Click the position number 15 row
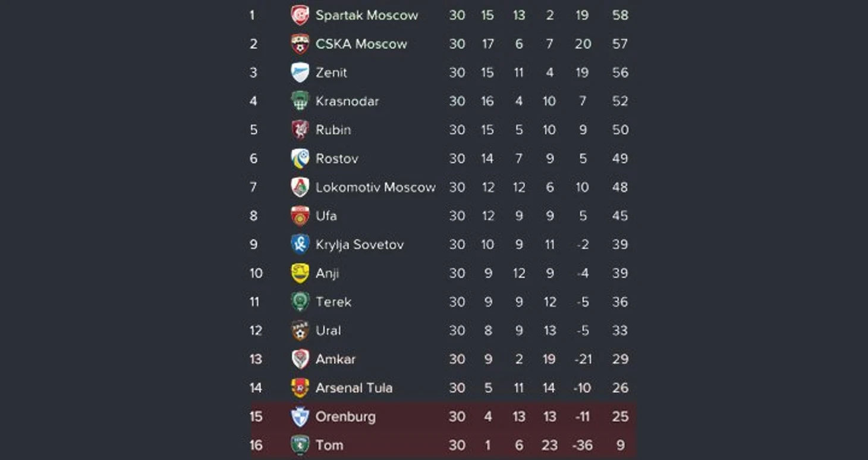The width and height of the screenshot is (868, 460). click(x=443, y=417)
